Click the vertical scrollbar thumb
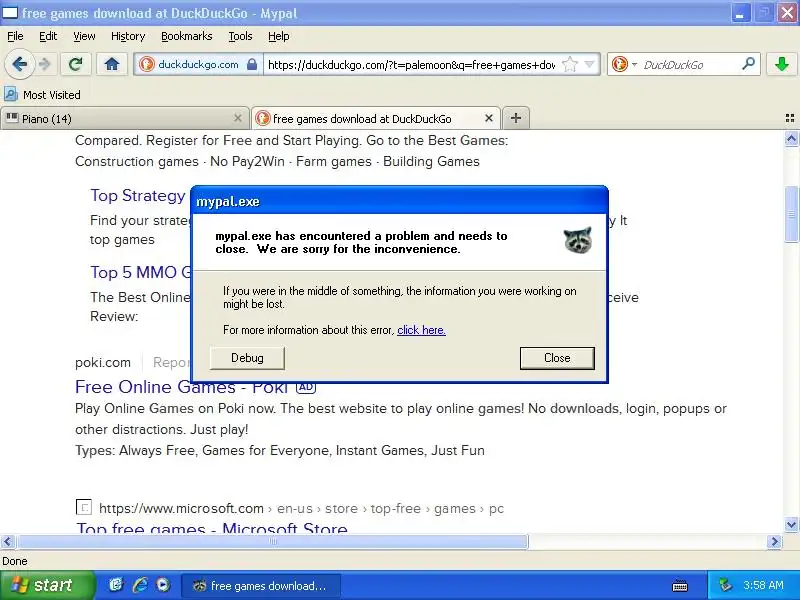This screenshot has width=800, height=600. pyautogui.click(x=791, y=214)
